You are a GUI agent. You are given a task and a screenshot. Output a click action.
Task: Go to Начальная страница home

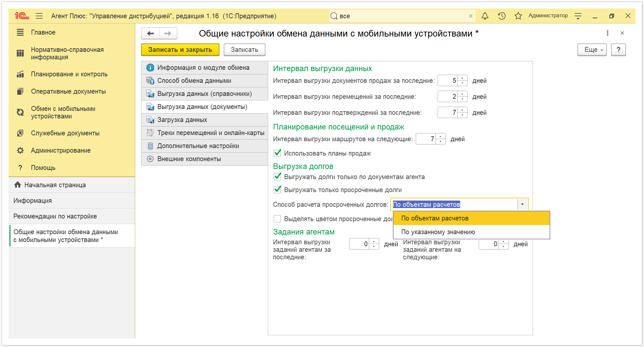coord(72,185)
